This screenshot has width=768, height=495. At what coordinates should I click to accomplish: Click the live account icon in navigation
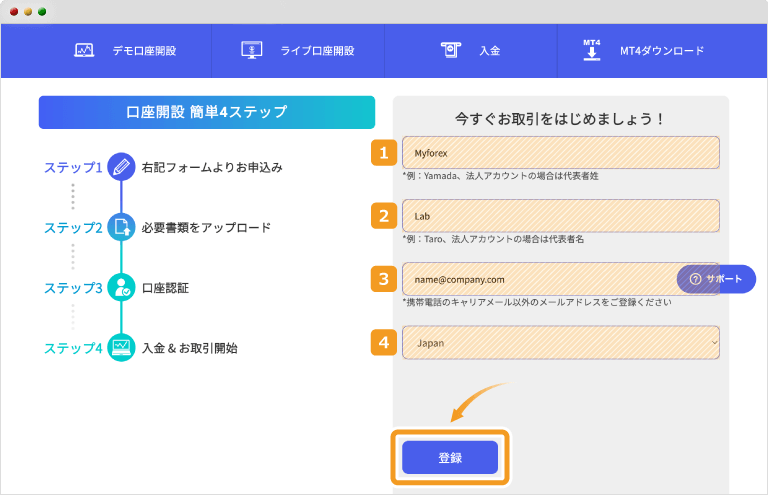251,50
